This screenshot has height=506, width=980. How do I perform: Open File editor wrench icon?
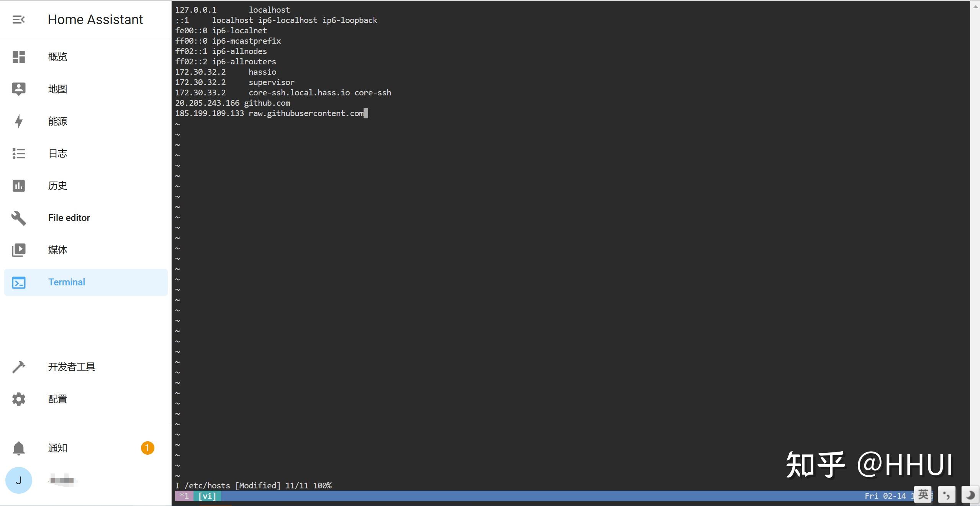18,218
